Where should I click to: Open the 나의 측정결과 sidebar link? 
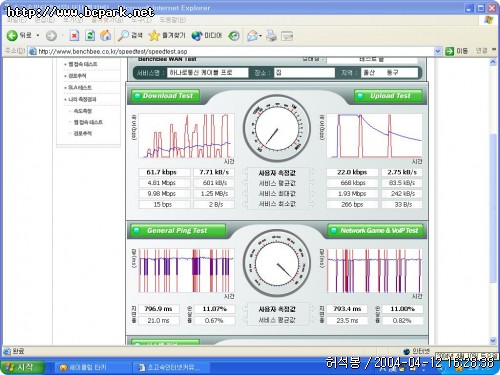click(x=82, y=99)
